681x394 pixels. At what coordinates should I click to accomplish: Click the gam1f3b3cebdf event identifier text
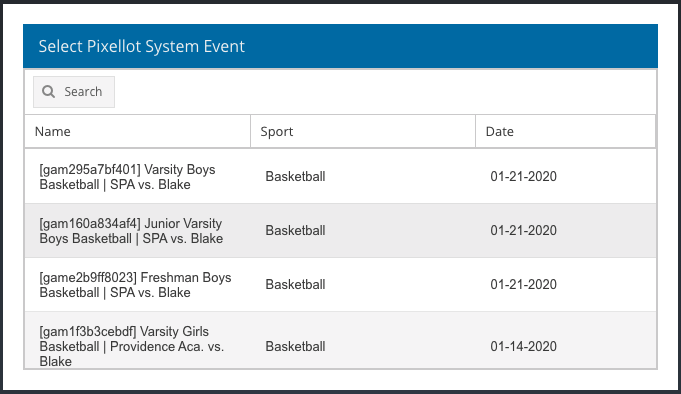click(x=88, y=331)
